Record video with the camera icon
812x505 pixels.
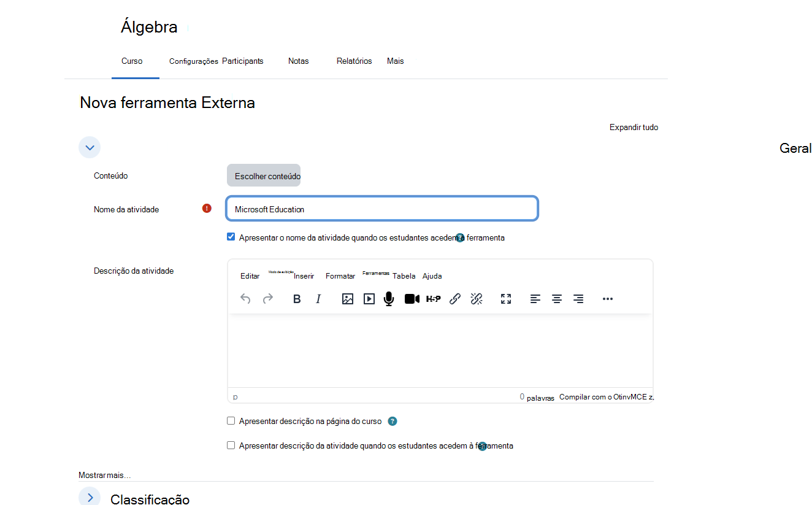(x=412, y=299)
